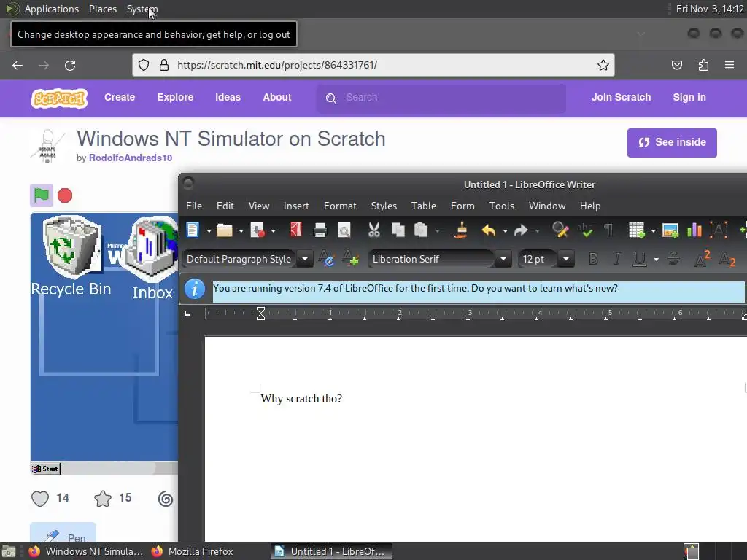Click the Cut scissors icon

tap(374, 230)
